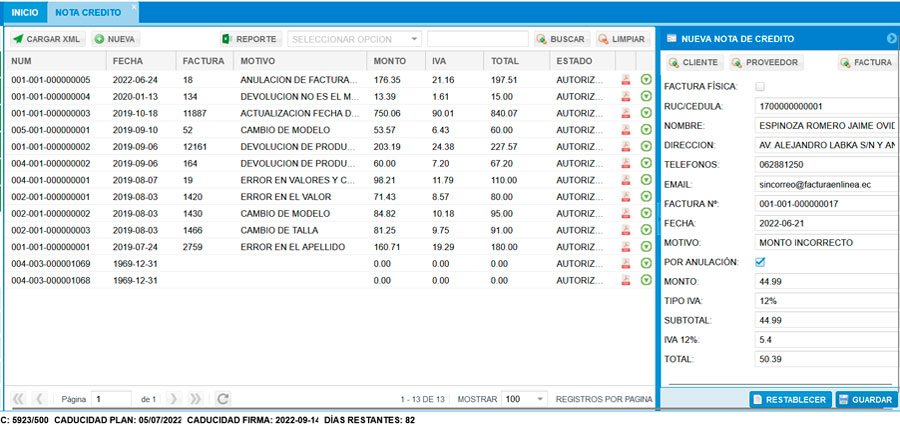Enable the Factura Física checkbox
900x428 pixels.
tap(760, 87)
